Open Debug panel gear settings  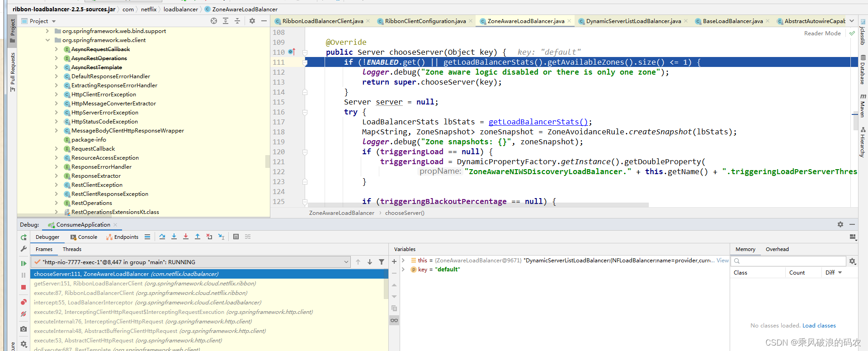coord(840,224)
